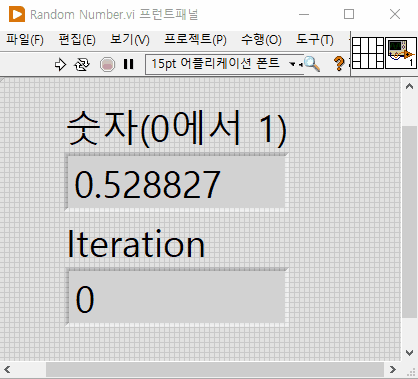Open the 파일(F) menu

point(25,40)
